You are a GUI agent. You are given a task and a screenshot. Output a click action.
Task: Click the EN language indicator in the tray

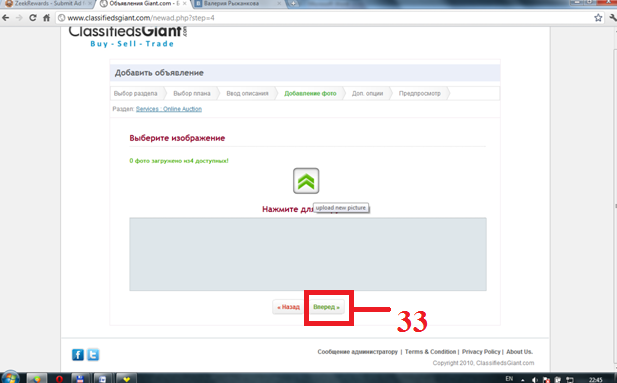click(x=509, y=379)
